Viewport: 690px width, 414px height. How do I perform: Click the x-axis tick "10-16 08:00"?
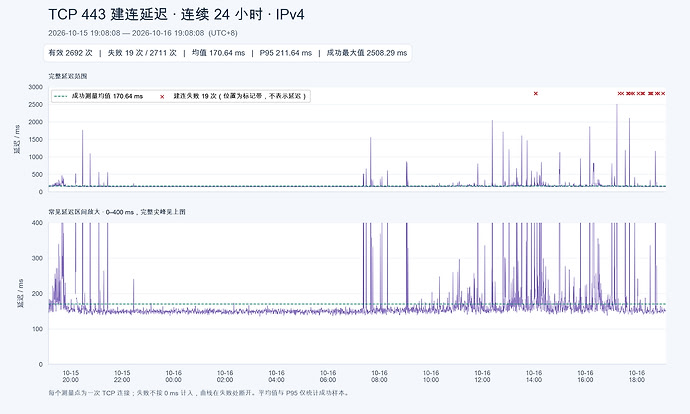point(379,376)
